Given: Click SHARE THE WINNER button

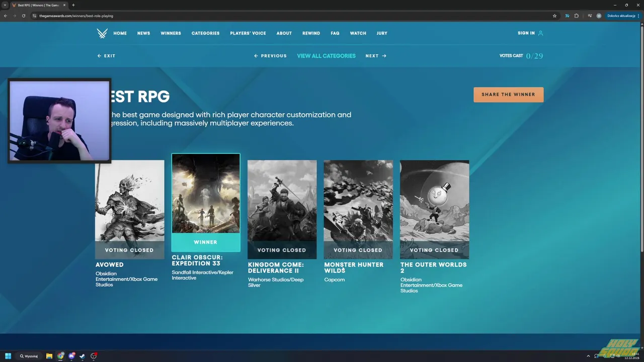Looking at the screenshot, I should click(x=508, y=95).
